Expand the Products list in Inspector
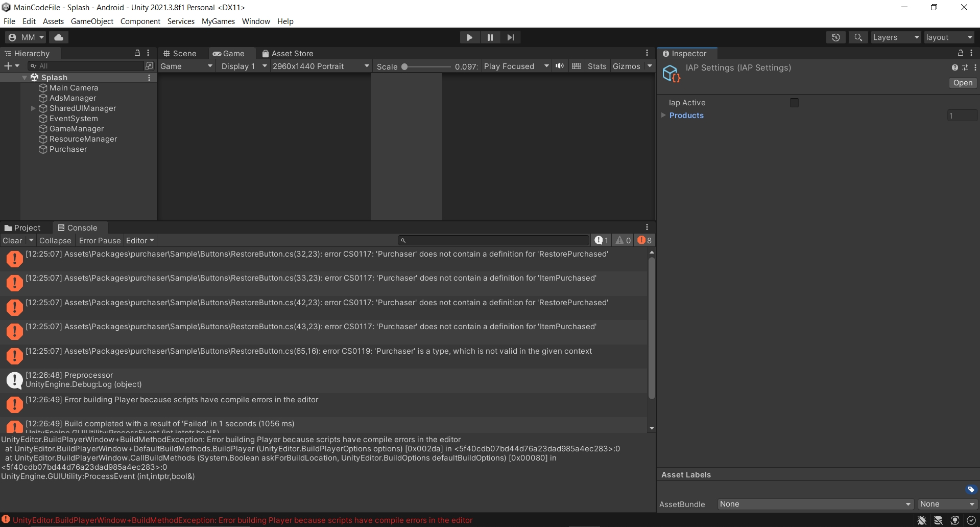The image size is (980, 527). [663, 116]
